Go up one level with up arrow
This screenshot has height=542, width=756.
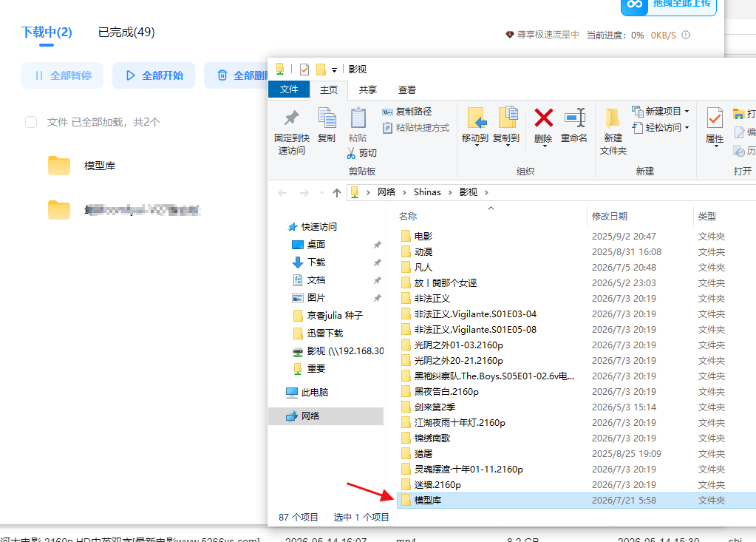pos(336,193)
